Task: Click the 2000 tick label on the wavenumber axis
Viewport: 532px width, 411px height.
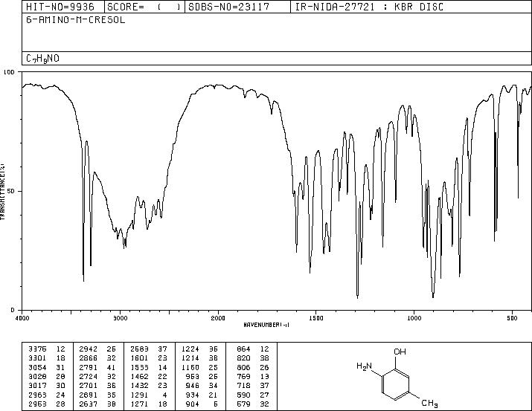Action: coord(218,318)
